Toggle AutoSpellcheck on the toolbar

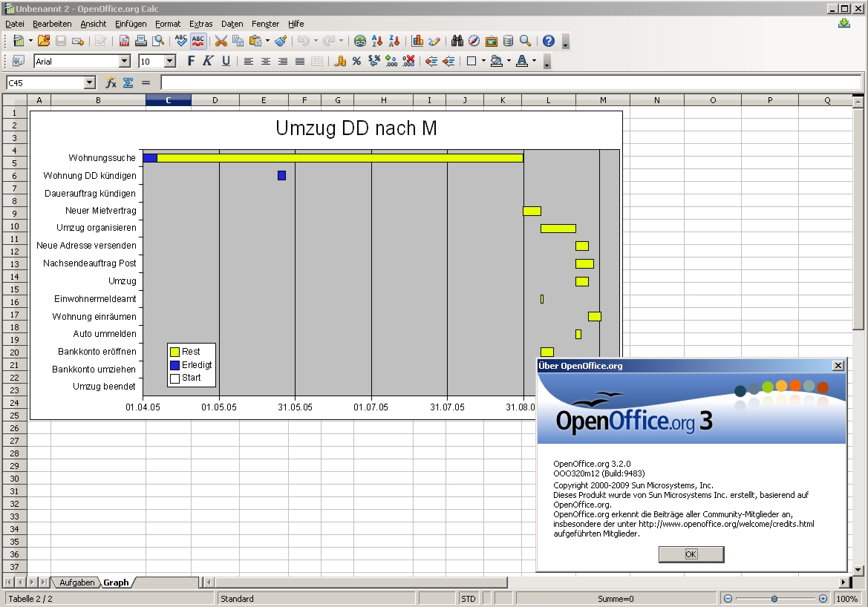click(x=198, y=42)
